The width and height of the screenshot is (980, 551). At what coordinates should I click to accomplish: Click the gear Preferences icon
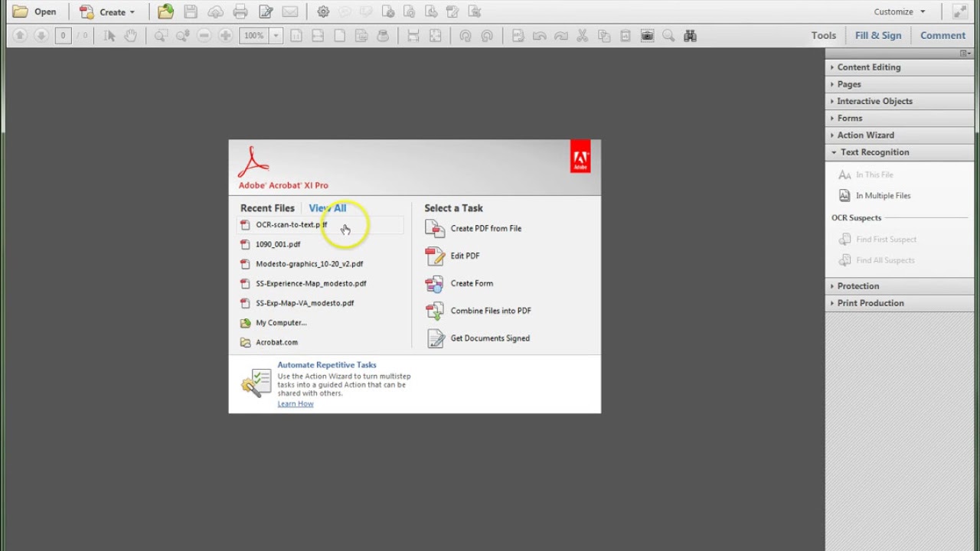pyautogui.click(x=323, y=11)
